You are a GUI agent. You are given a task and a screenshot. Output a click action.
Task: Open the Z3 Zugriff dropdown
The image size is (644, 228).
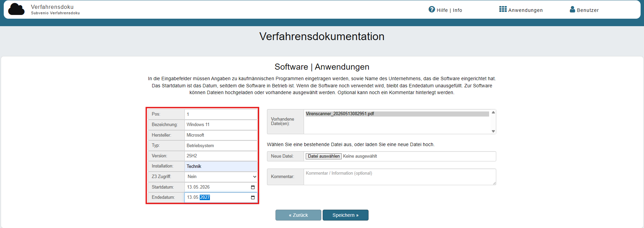pos(221,177)
